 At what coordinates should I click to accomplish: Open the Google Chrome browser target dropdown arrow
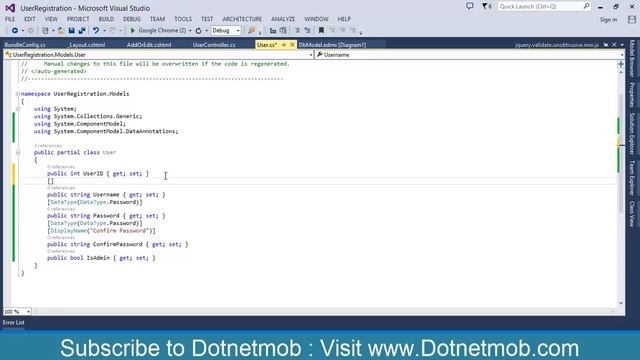point(190,31)
